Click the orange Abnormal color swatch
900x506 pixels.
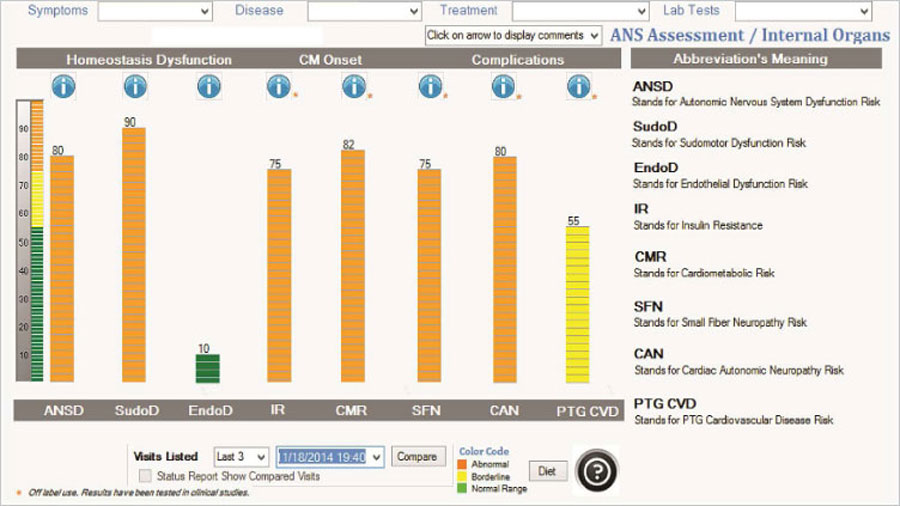[462, 464]
